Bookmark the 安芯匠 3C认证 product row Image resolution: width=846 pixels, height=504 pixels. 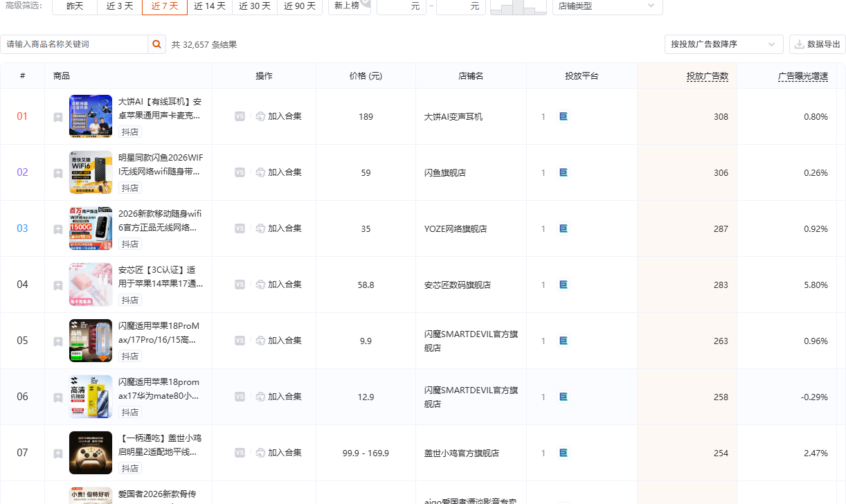(58, 285)
